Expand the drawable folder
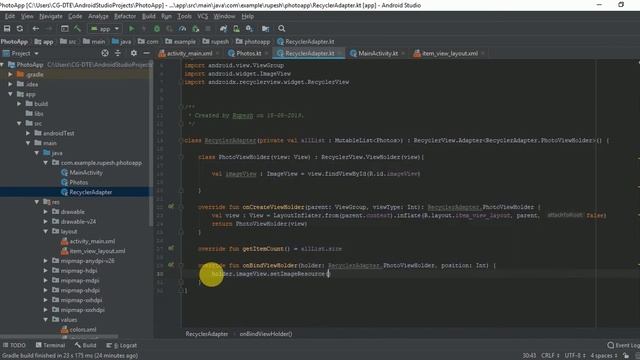Image resolution: width=640 pixels, height=360 pixels. point(46,211)
